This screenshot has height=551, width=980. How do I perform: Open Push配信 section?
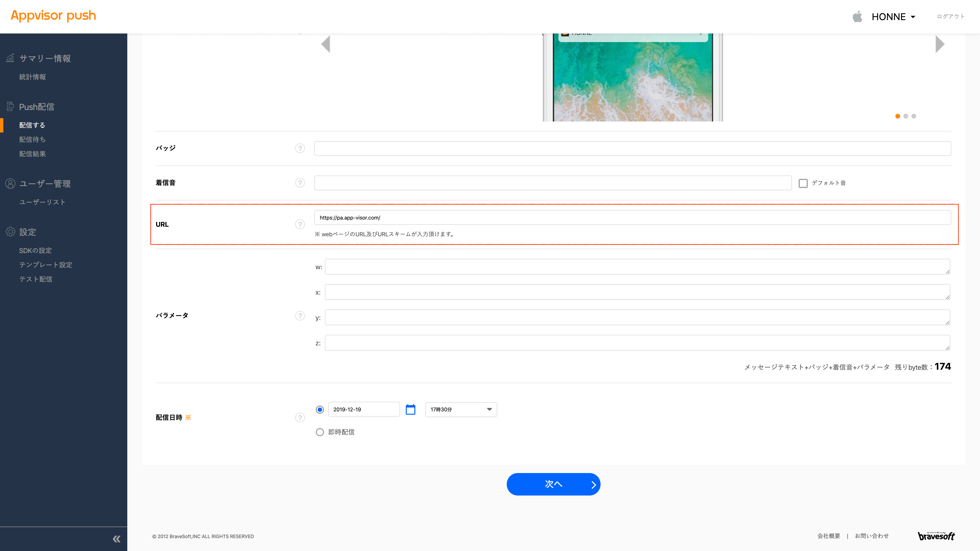point(37,107)
